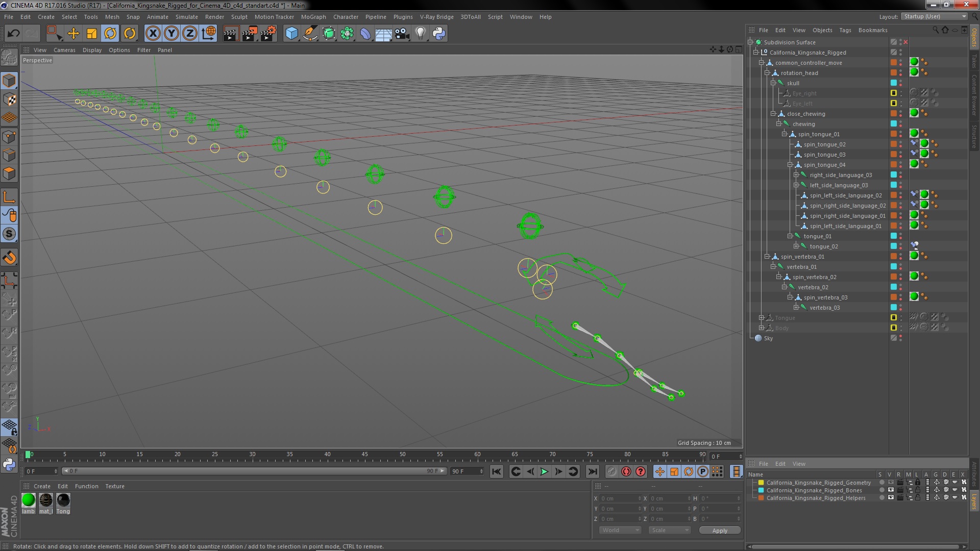
Task: Add a Floor environment object
Action: point(383,34)
